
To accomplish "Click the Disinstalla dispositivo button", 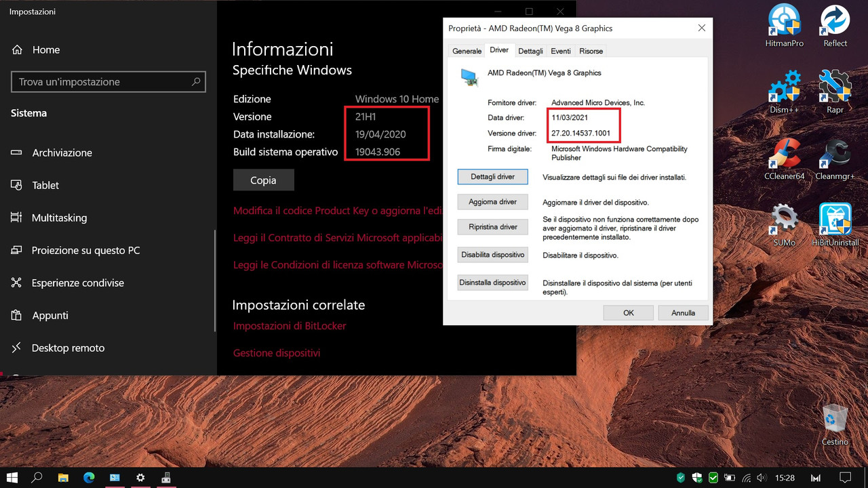I will [493, 282].
